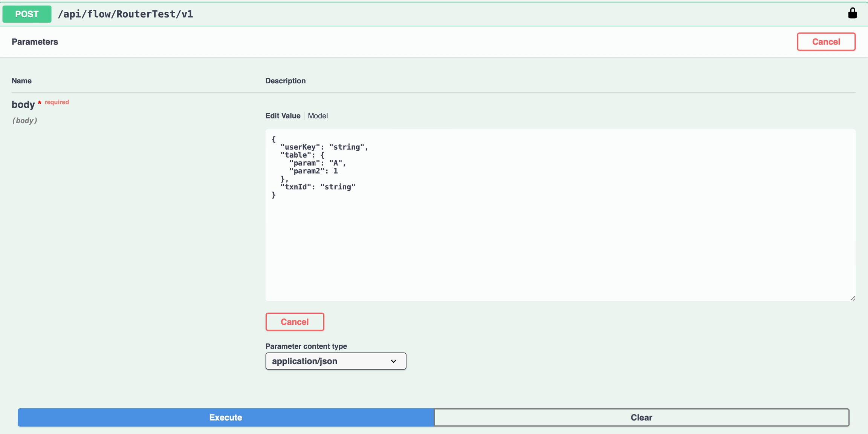Viewport: 868px width, 434px height.
Task: Click the green POST method badge
Action: pos(27,14)
